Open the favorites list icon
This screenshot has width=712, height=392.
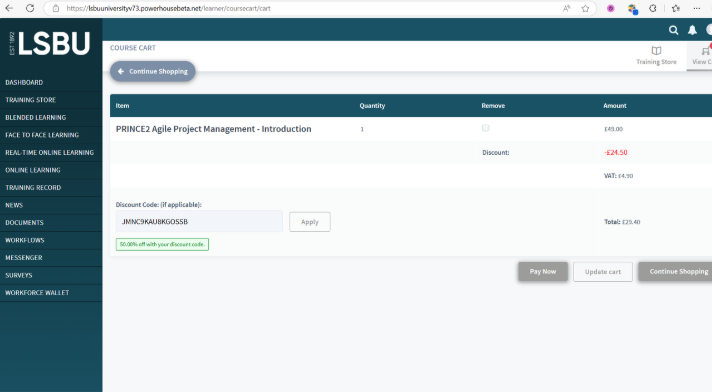coord(676,8)
